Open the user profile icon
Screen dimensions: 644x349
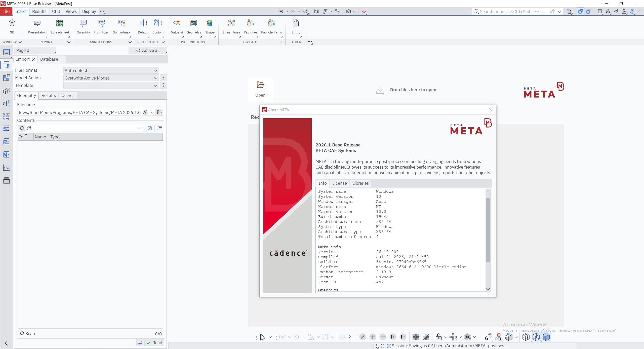(x=624, y=11)
